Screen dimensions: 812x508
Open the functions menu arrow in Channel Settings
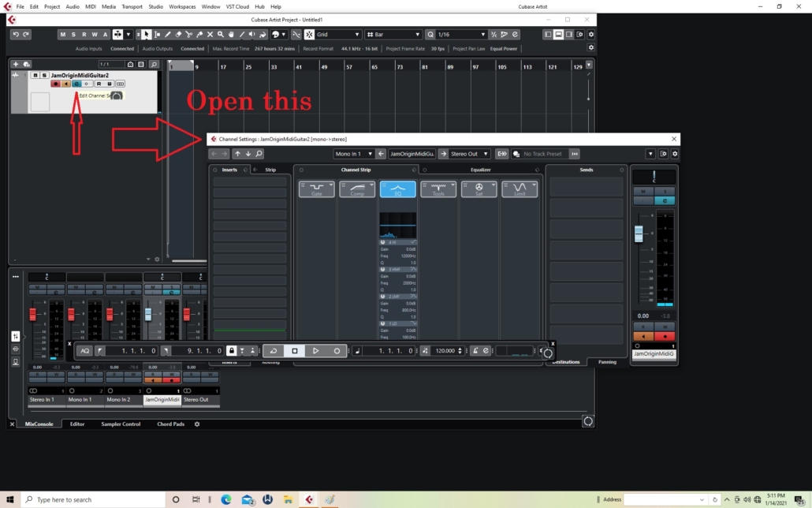coord(650,154)
